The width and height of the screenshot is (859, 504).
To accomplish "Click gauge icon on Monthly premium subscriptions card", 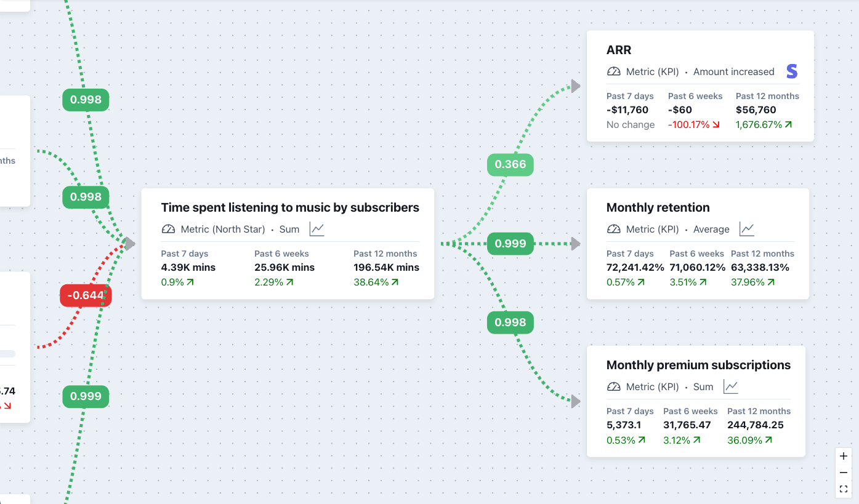I will pos(613,387).
